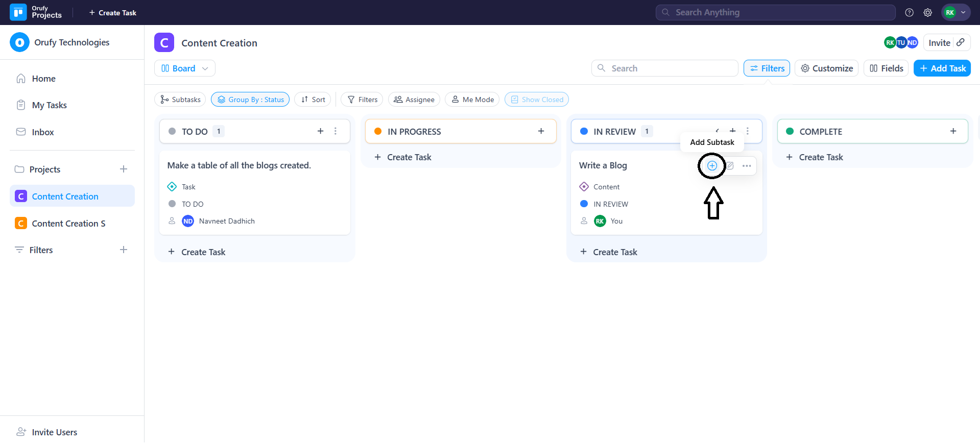Open the Board view dropdown
Screen dimensions: 980x445
(x=184, y=68)
